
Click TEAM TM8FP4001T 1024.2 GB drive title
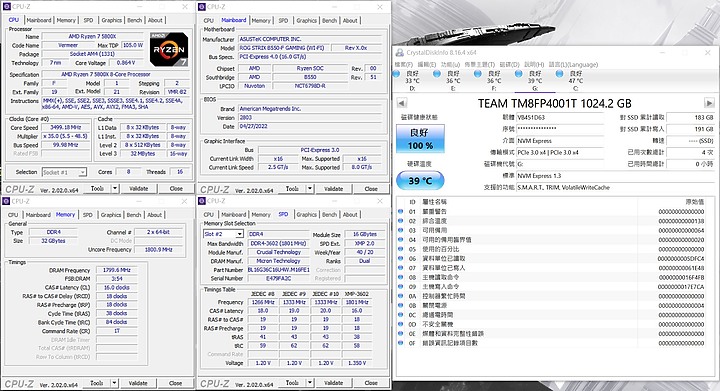[554, 104]
